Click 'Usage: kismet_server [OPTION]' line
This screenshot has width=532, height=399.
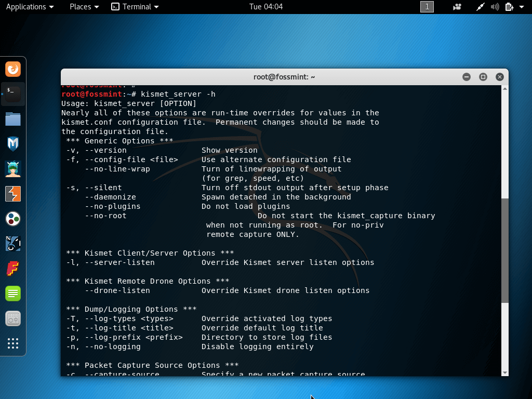129,103
